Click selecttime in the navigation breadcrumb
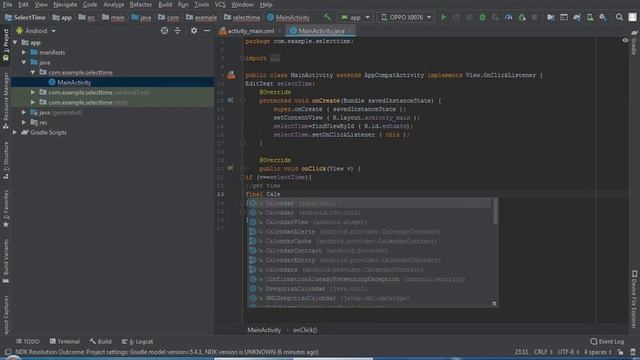 point(242,18)
